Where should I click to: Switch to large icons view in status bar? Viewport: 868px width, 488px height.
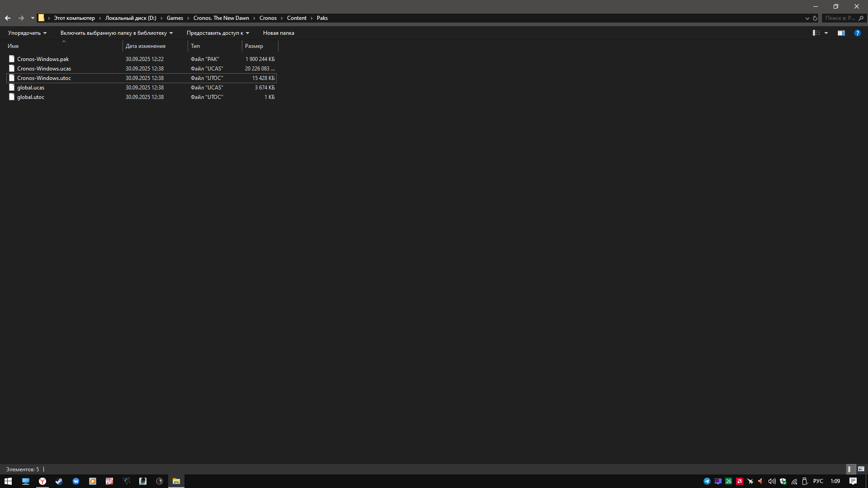tap(861, 469)
